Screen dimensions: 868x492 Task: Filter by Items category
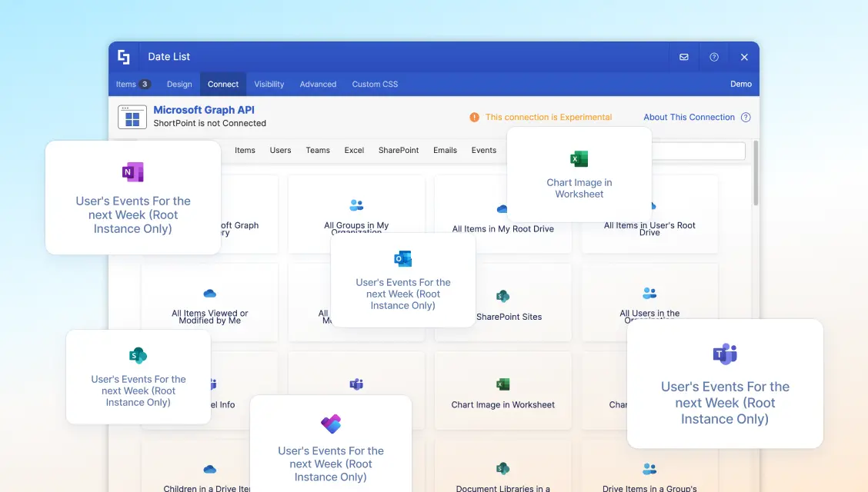pyautogui.click(x=245, y=150)
